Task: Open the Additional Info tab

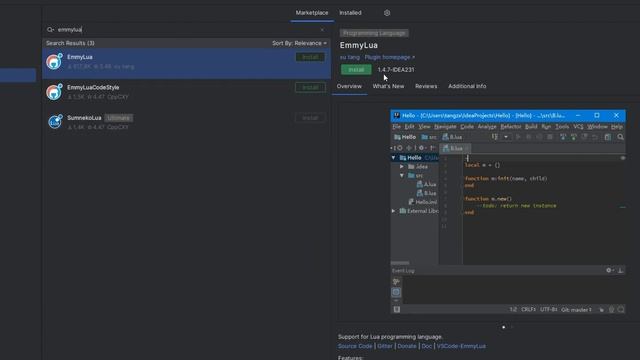Action: [x=467, y=86]
